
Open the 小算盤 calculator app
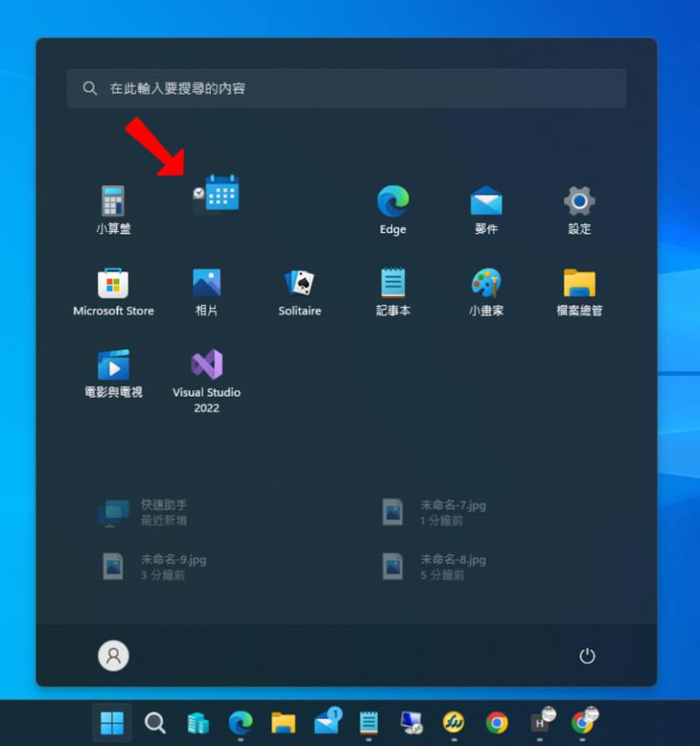[113, 210]
